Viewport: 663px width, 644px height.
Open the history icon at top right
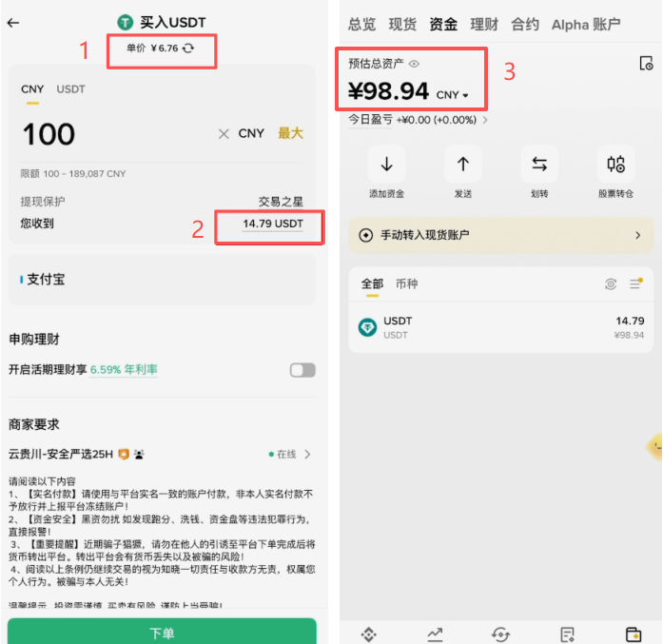tap(646, 64)
